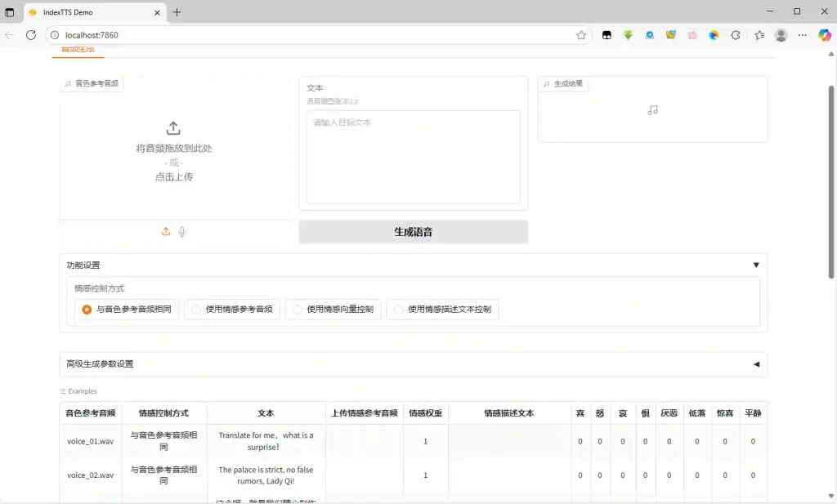Click the Examples list icon
This screenshot has width=837, height=504.
64,390
